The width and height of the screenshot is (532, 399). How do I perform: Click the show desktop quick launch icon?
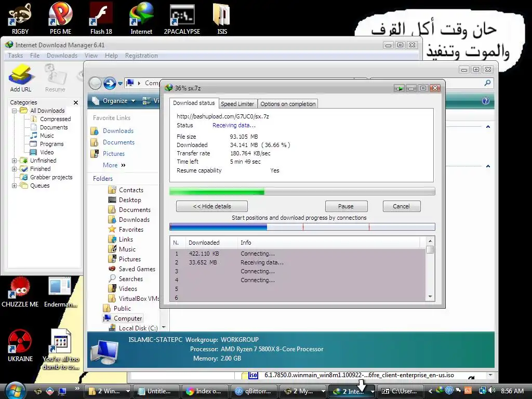point(62,391)
